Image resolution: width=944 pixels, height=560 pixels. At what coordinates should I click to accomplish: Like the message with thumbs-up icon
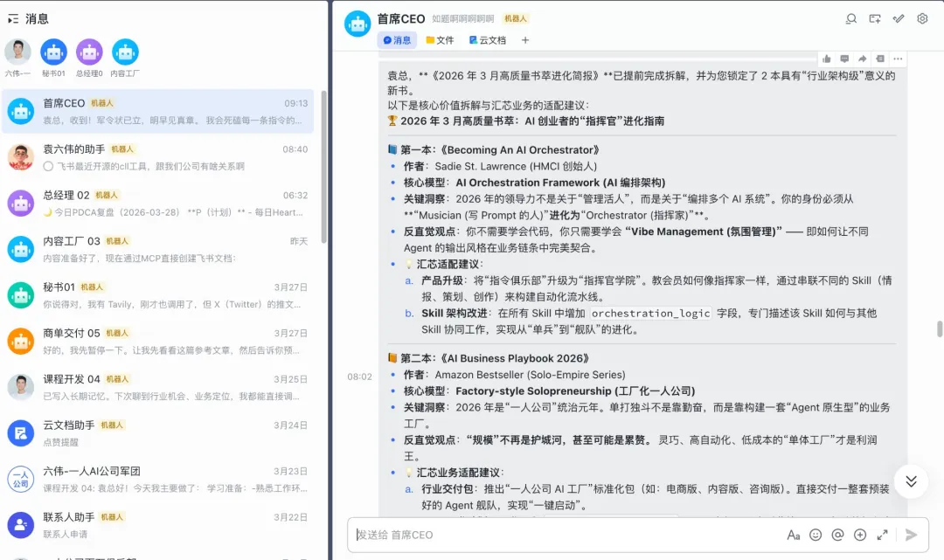click(827, 59)
